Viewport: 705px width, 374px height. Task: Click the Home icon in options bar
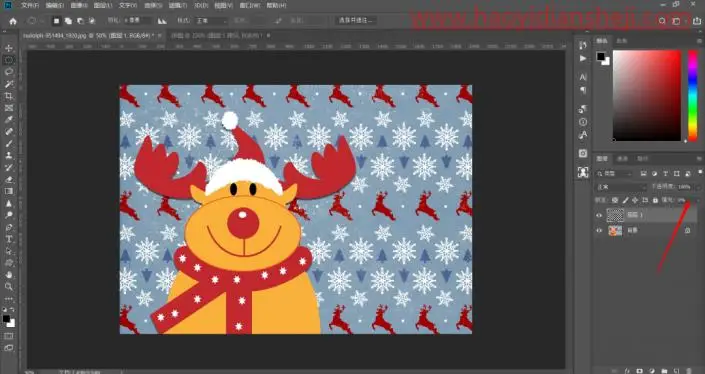coord(13,21)
